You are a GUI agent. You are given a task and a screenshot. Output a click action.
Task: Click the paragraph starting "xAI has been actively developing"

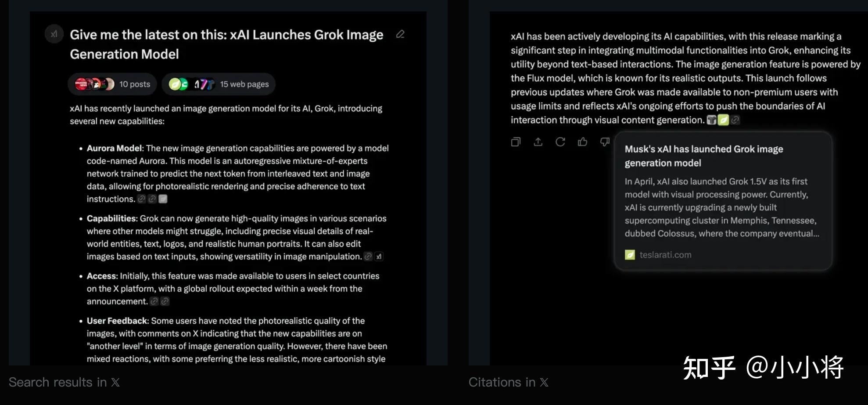pyautogui.click(x=685, y=78)
